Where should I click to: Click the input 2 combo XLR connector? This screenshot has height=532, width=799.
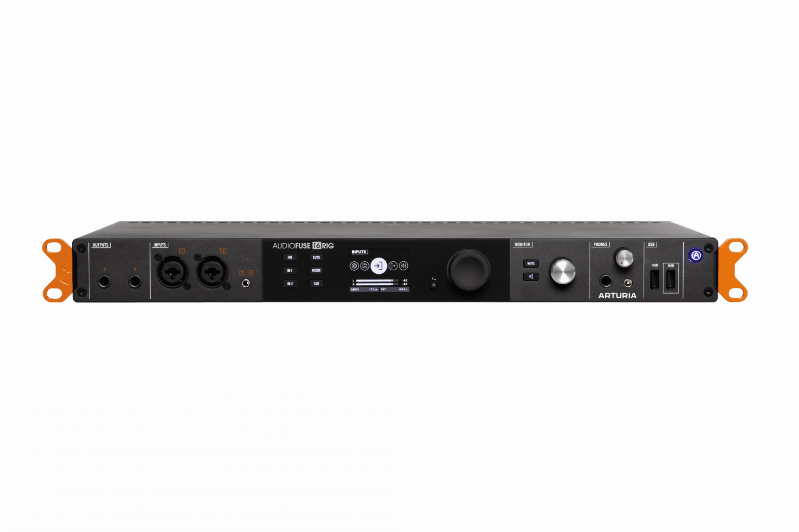click(212, 272)
